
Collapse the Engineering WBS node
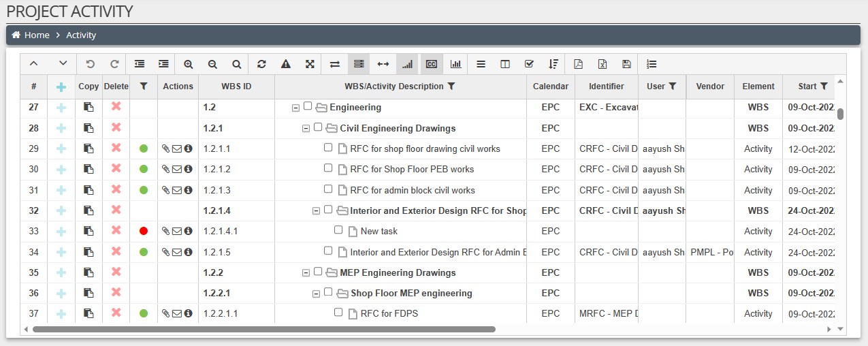tap(295, 108)
